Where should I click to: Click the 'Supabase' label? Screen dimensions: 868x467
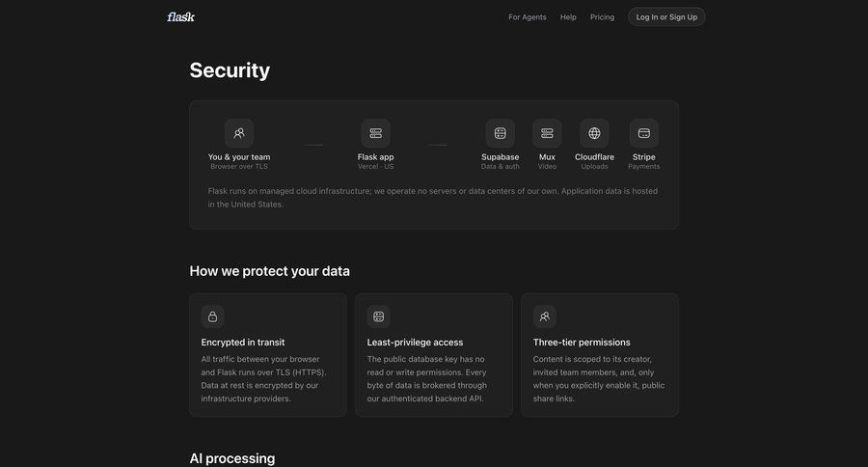tap(501, 157)
